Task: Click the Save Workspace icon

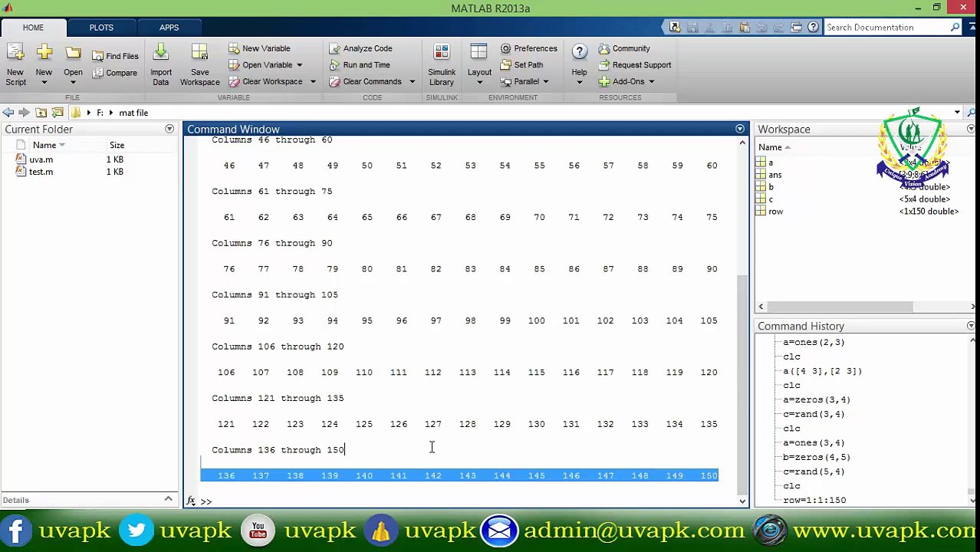Action: [x=199, y=52]
